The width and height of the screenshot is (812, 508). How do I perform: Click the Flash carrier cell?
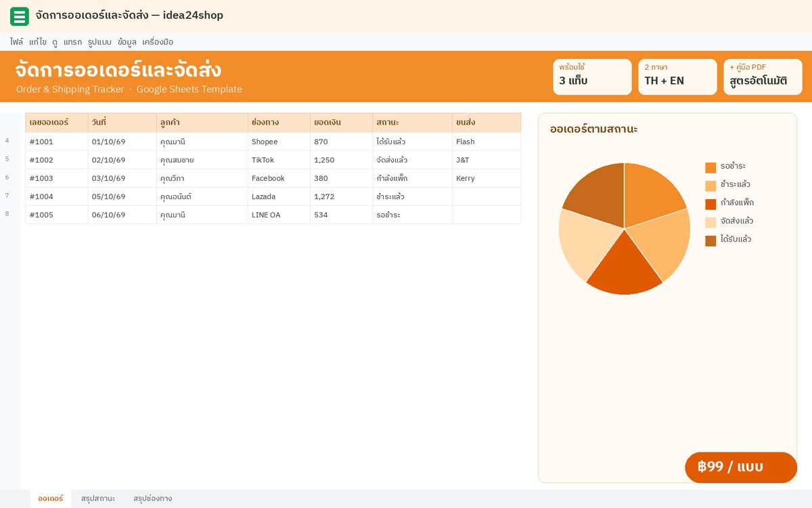[x=487, y=142]
